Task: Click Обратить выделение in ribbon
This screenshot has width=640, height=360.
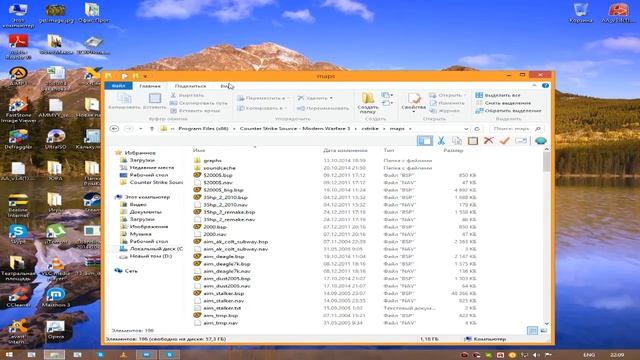Action: [x=508, y=110]
